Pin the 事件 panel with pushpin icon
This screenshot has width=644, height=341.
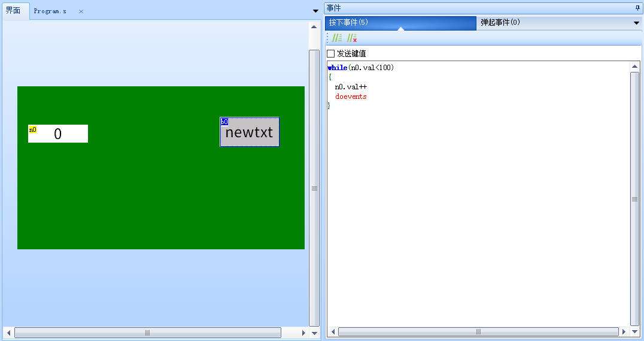637,8
